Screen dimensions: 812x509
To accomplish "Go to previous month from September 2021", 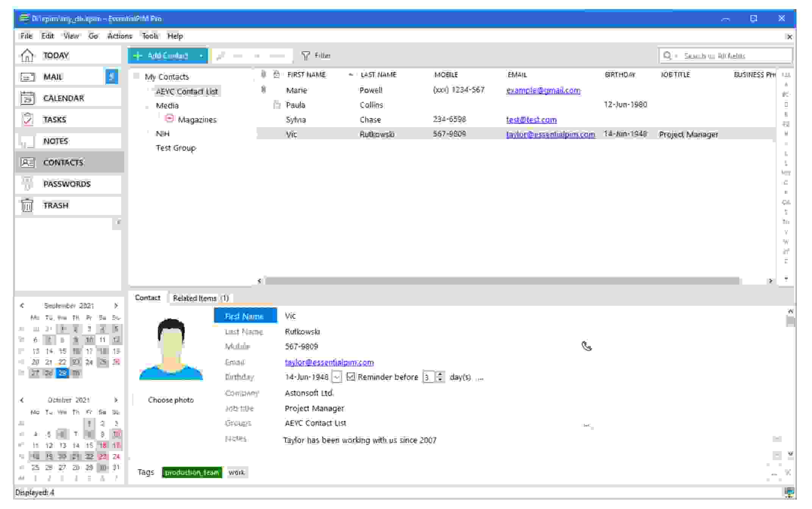I will pos(22,305).
